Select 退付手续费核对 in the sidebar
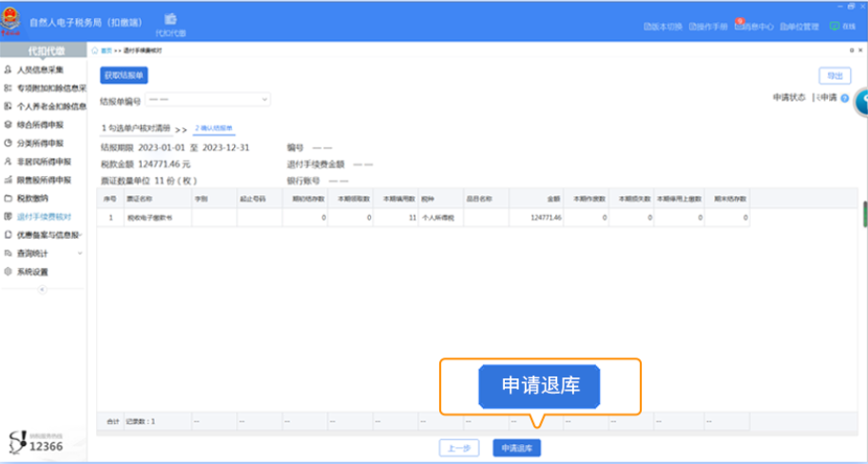The image size is (868, 464). (x=38, y=217)
